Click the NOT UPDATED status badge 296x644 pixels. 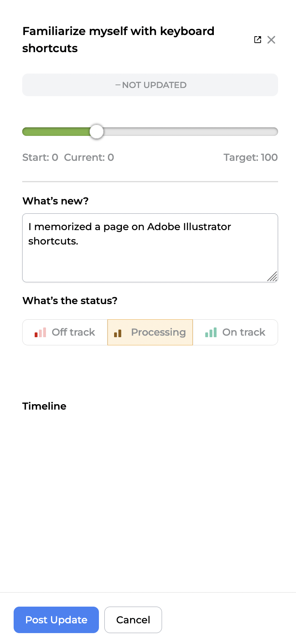tap(150, 85)
